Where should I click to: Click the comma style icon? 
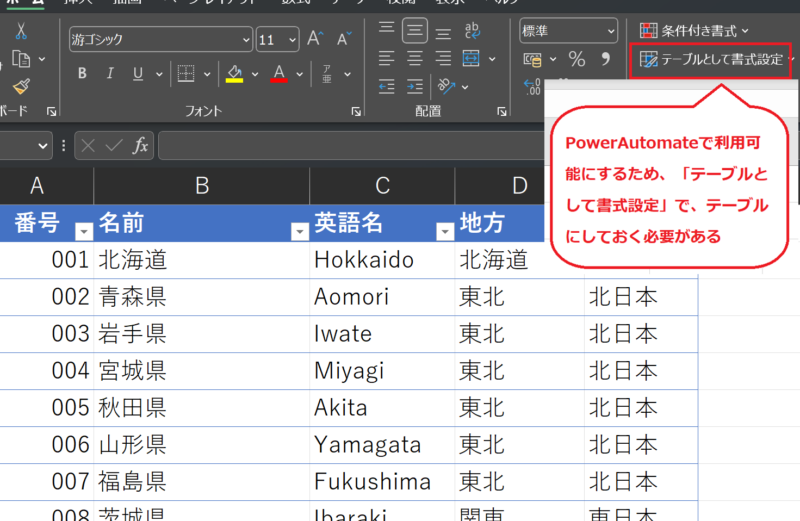tap(605, 59)
